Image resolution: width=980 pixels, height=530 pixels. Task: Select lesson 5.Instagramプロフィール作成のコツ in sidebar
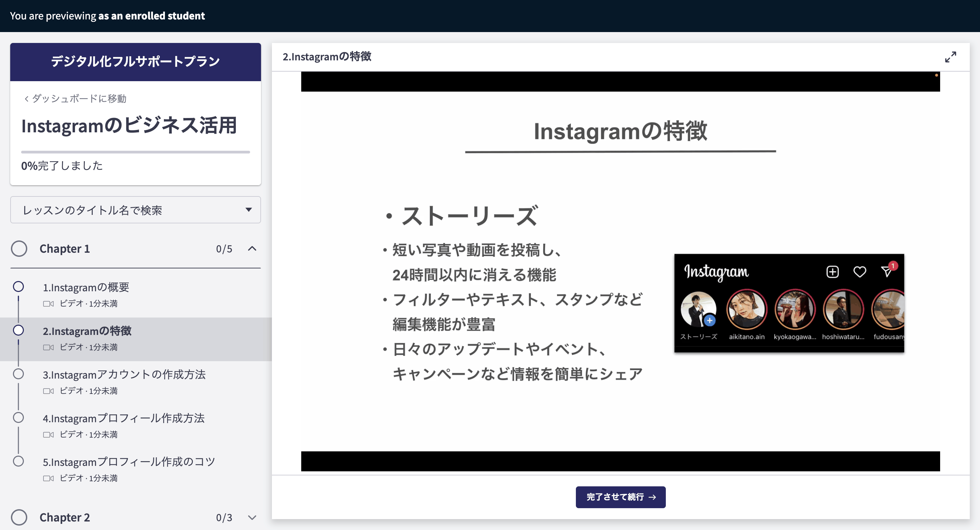tap(129, 462)
